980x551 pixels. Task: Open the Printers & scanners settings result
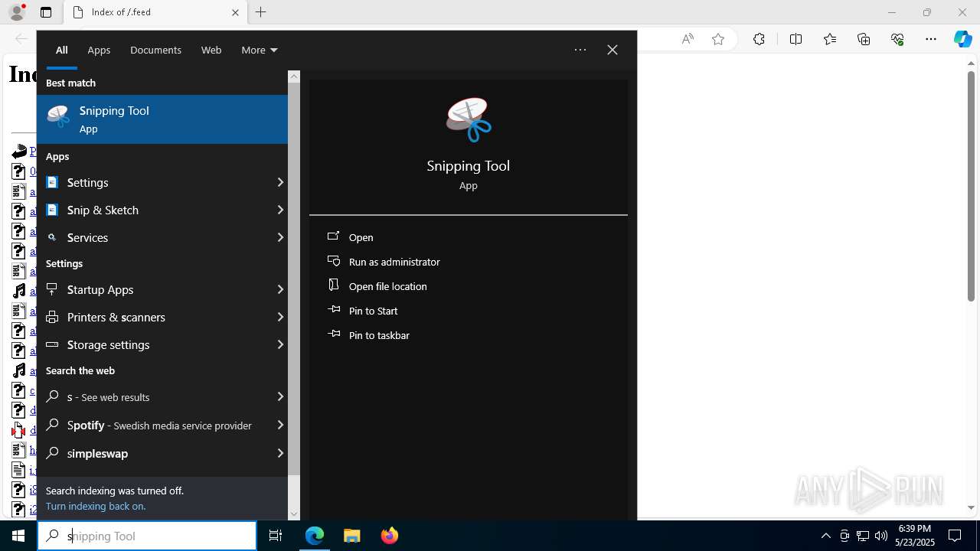(x=162, y=317)
